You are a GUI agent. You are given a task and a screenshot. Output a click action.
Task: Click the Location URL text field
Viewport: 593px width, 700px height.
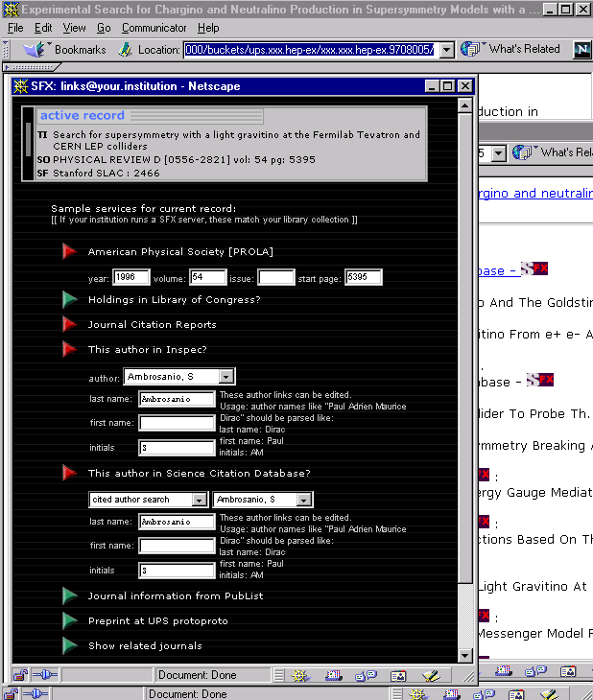click(311, 50)
